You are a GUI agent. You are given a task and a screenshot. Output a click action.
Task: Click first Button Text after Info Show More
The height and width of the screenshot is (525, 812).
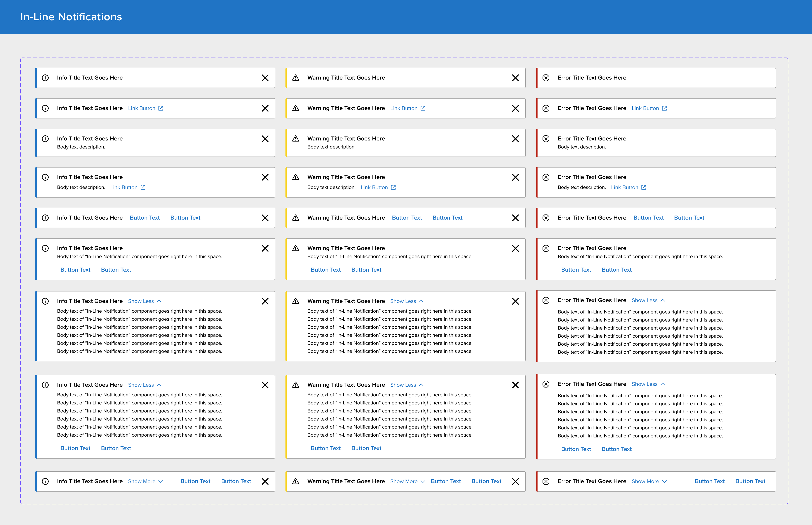click(x=196, y=481)
